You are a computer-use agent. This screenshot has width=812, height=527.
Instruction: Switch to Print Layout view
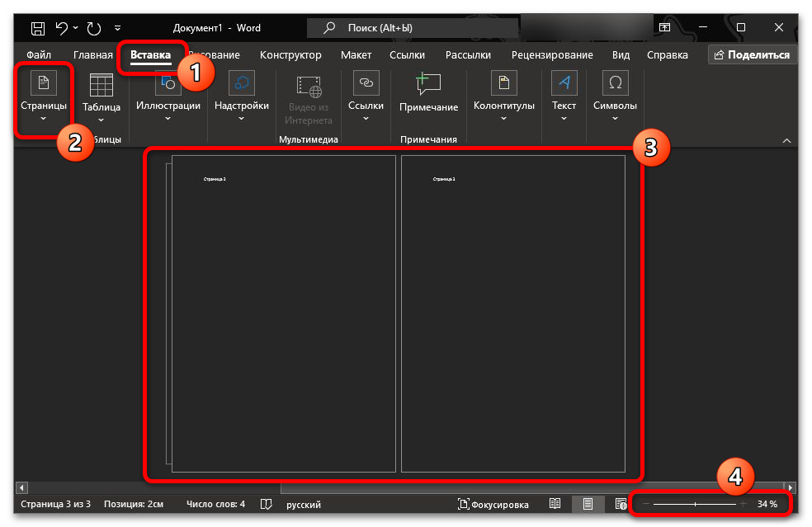pyautogui.click(x=588, y=504)
